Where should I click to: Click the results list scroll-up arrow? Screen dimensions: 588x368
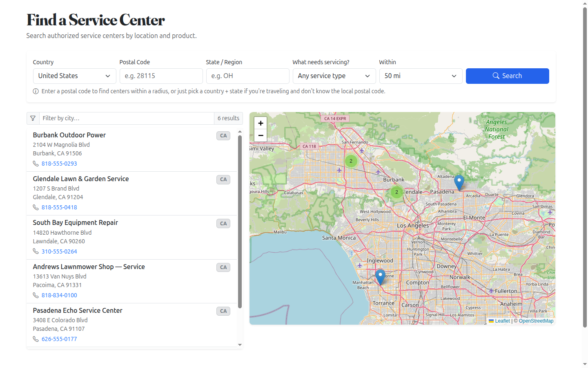point(240,132)
